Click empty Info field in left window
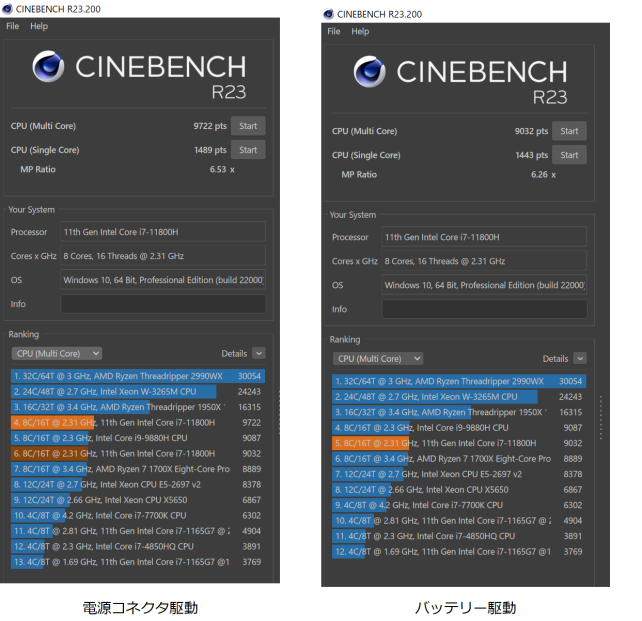The image size is (642, 621). click(163, 304)
